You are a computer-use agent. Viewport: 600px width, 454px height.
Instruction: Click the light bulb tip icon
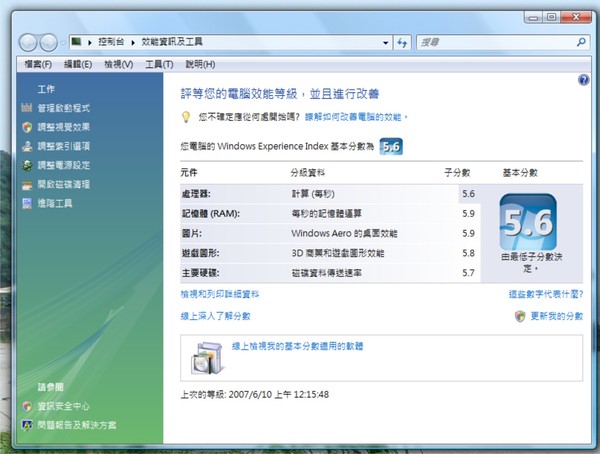(186, 116)
